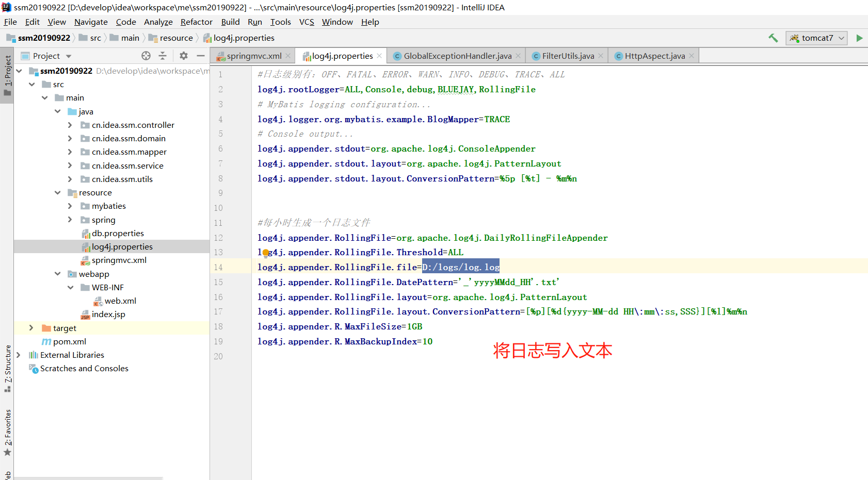Open the Window menu
868x480 pixels.
click(x=337, y=22)
